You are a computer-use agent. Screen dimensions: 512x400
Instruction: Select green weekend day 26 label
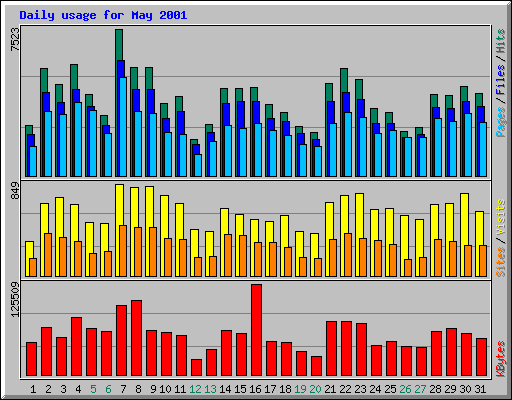(405, 389)
